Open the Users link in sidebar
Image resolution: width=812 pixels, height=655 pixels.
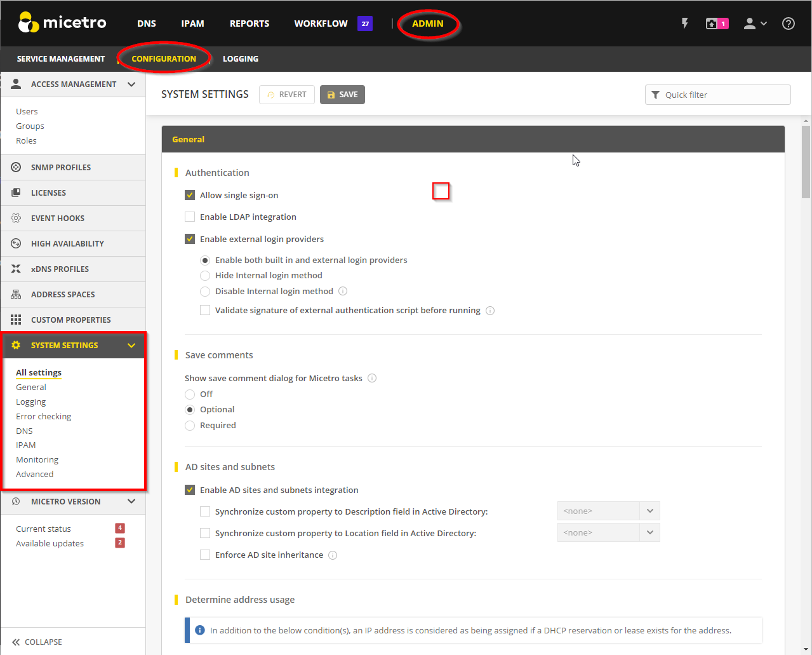pos(27,111)
